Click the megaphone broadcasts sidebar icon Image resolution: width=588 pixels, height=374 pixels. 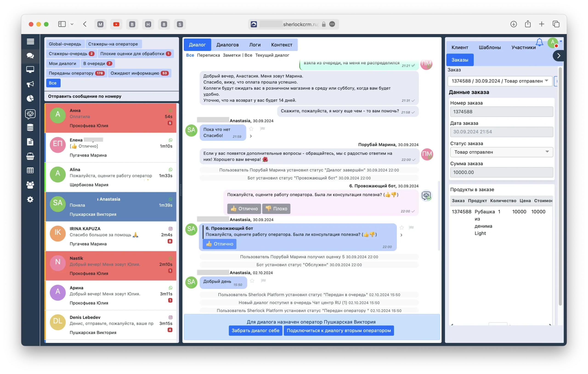pyautogui.click(x=30, y=84)
